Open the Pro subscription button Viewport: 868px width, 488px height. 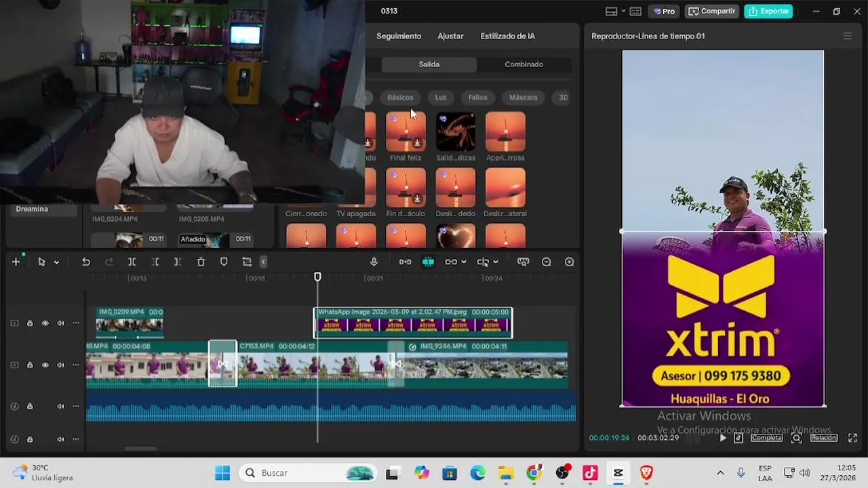[x=665, y=11]
